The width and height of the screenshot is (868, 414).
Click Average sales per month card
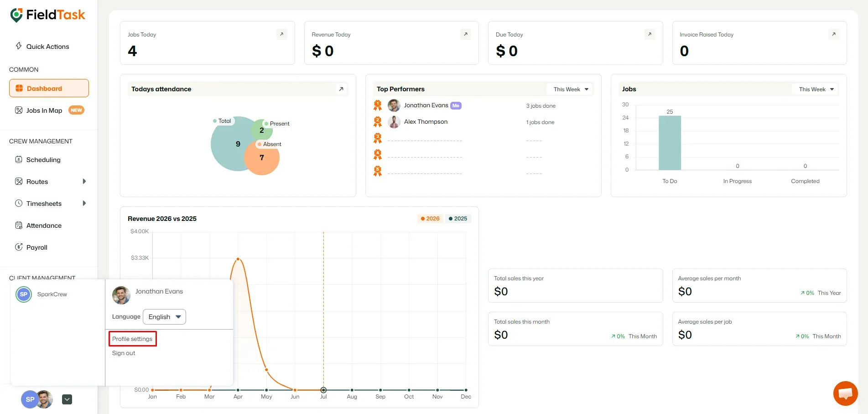(x=759, y=285)
